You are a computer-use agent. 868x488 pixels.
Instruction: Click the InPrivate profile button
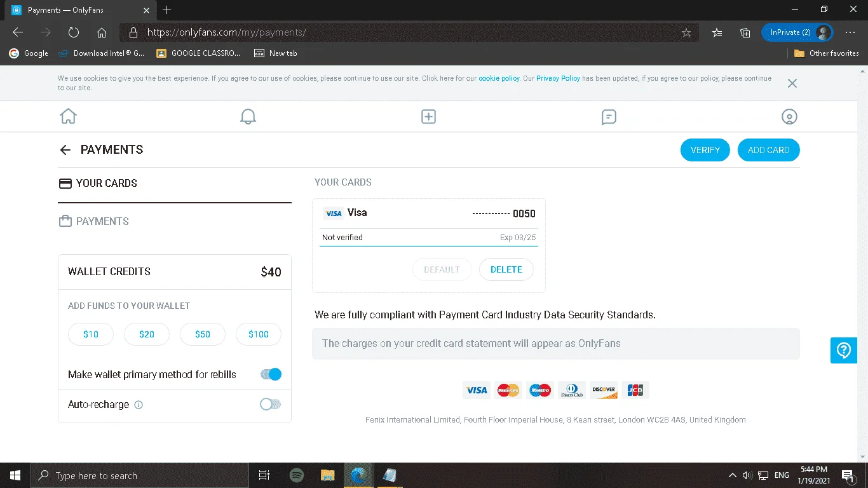click(x=797, y=32)
